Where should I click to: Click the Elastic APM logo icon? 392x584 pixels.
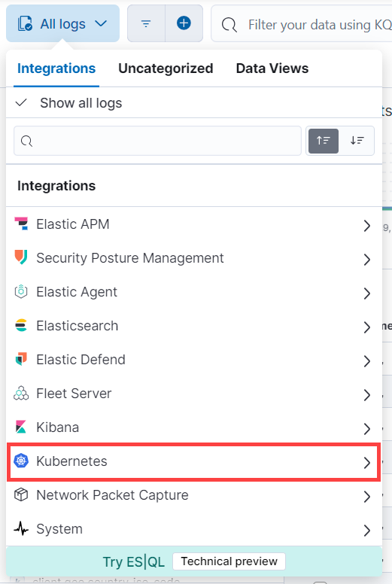pos(21,224)
